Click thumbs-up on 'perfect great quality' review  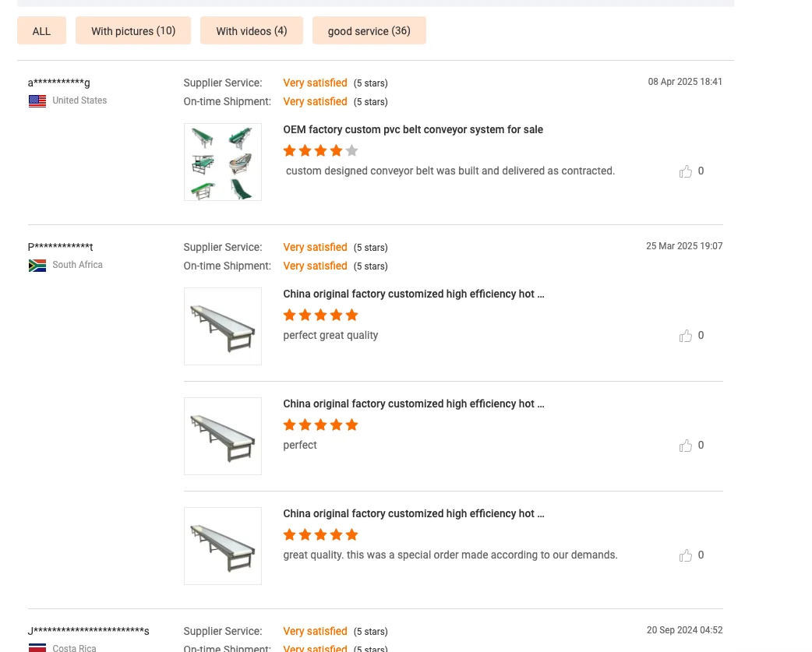point(686,336)
